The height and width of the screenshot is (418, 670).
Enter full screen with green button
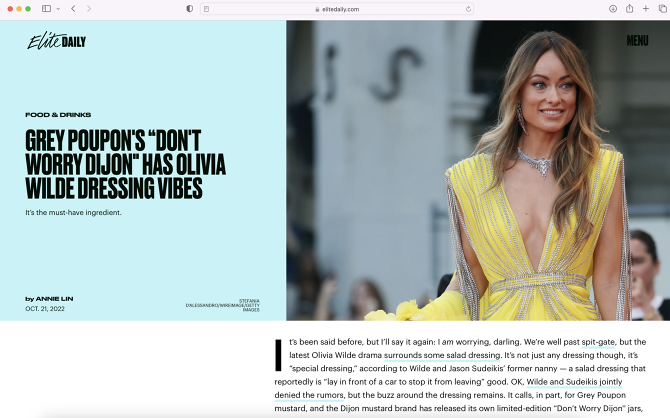coord(28,9)
